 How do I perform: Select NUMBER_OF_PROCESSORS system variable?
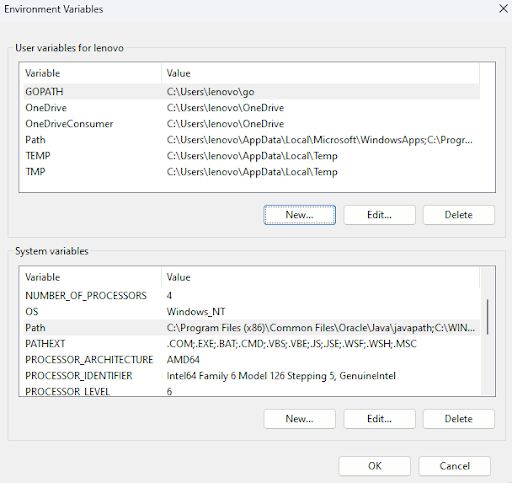point(252,296)
